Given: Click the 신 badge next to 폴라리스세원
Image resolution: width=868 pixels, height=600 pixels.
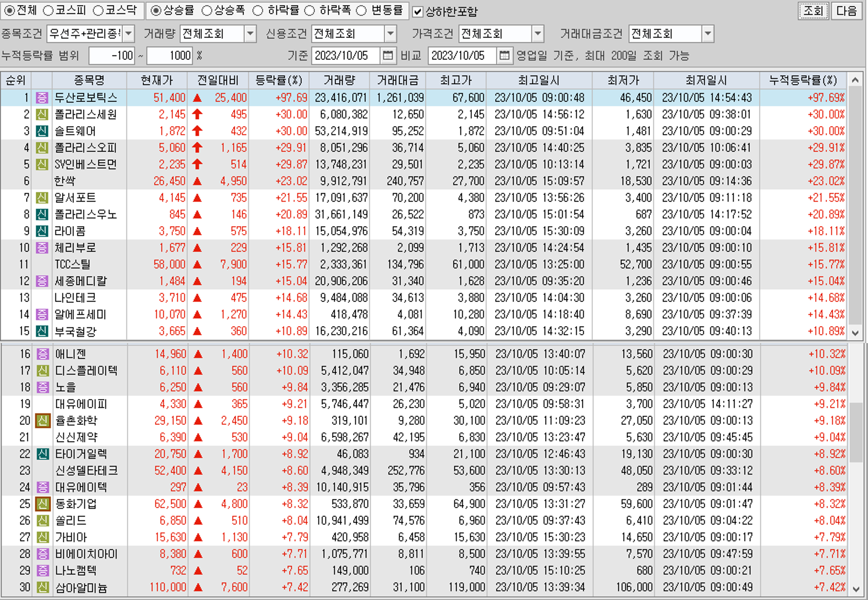Looking at the screenshot, I should (42, 114).
